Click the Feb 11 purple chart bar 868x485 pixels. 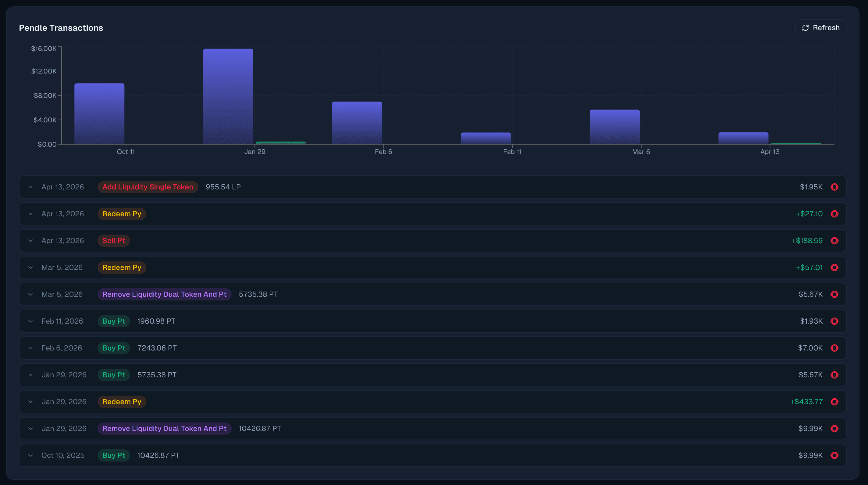(486, 138)
